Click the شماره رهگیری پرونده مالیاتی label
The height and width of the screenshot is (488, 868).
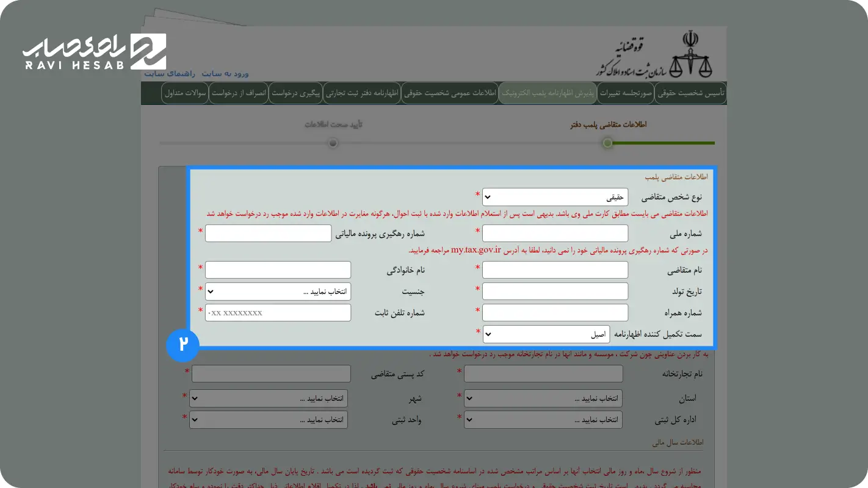[381, 234]
